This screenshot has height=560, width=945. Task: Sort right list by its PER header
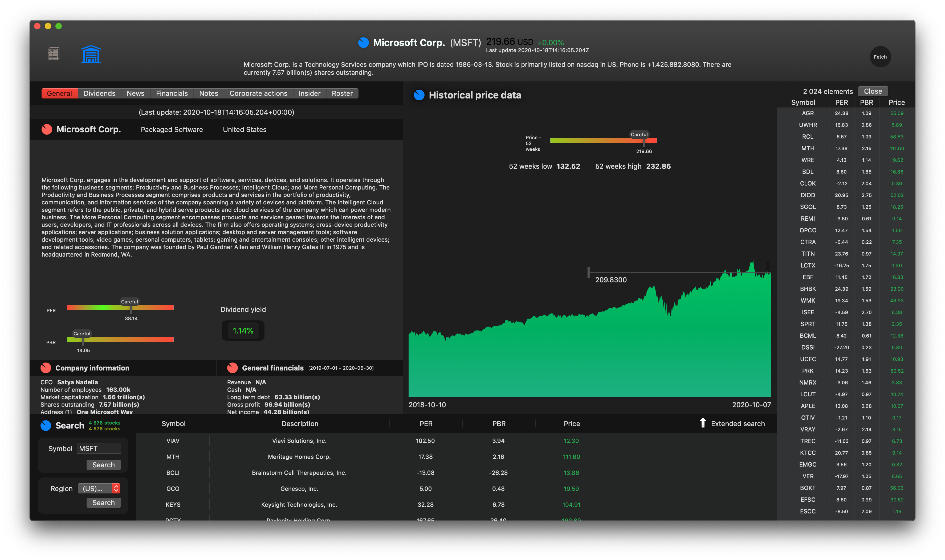pyautogui.click(x=841, y=102)
